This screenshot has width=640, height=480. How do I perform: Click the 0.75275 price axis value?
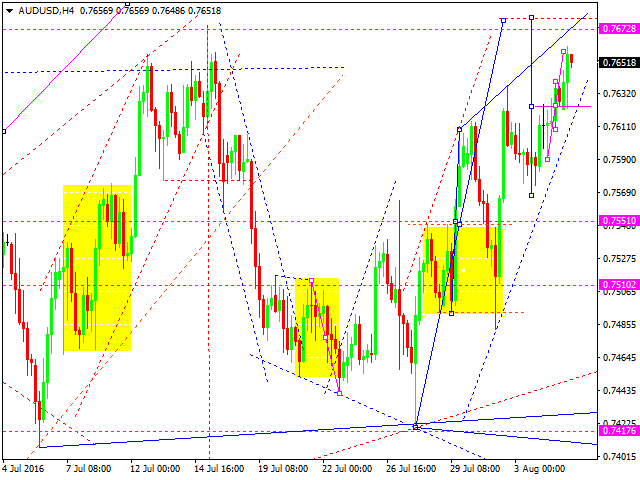619,258
